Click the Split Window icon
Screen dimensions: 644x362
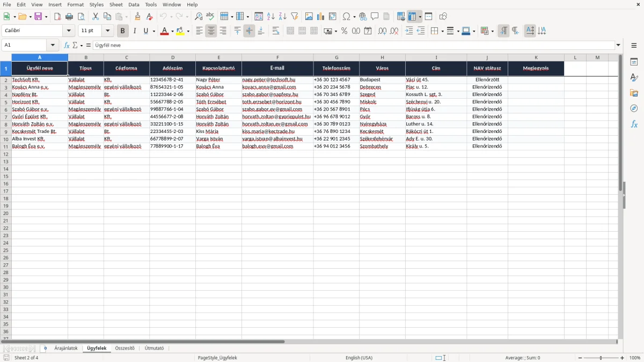pyautogui.click(x=428, y=17)
